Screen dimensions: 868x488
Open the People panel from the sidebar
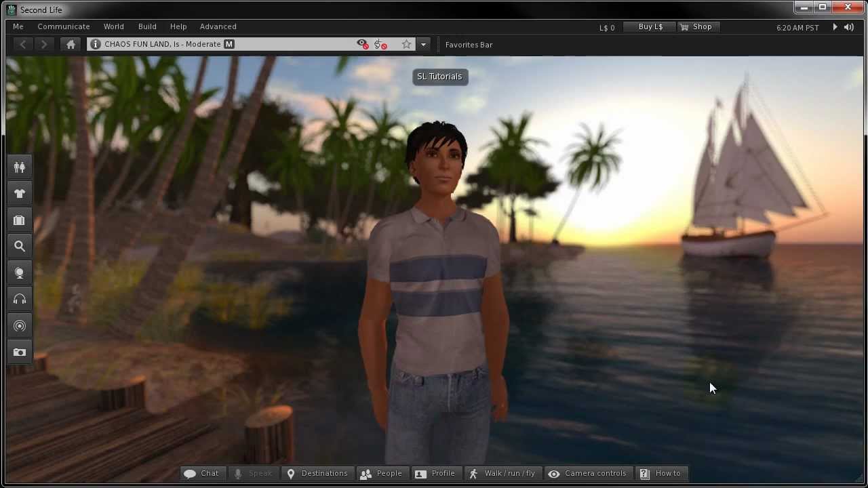[x=19, y=166]
